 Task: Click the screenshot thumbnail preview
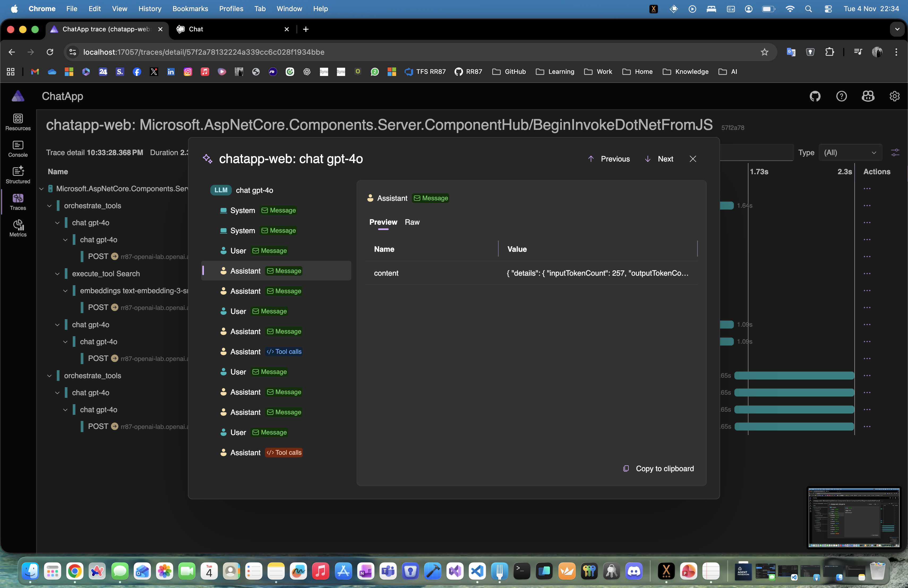tap(854, 517)
